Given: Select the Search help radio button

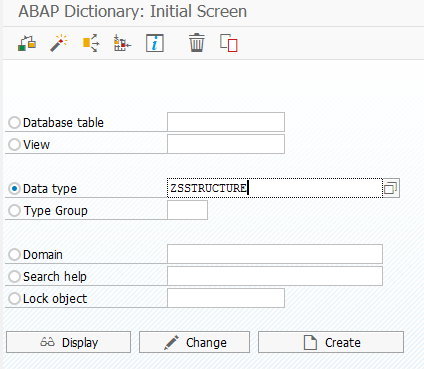Looking at the screenshot, I should click(x=14, y=276).
